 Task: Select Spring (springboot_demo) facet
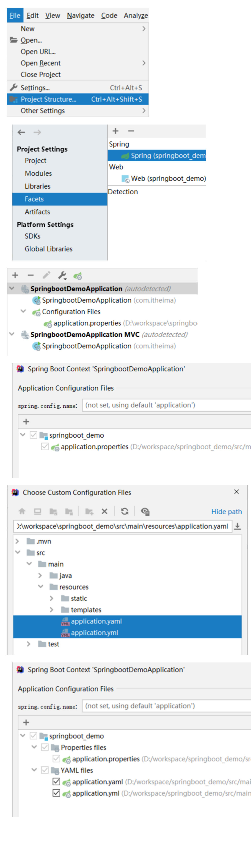(157, 156)
